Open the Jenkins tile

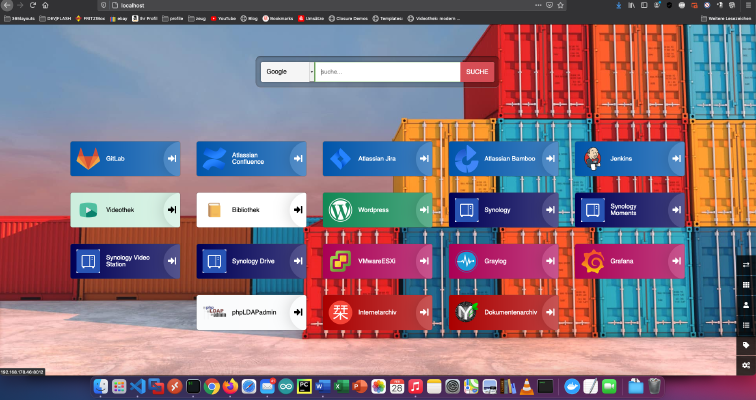(630, 159)
